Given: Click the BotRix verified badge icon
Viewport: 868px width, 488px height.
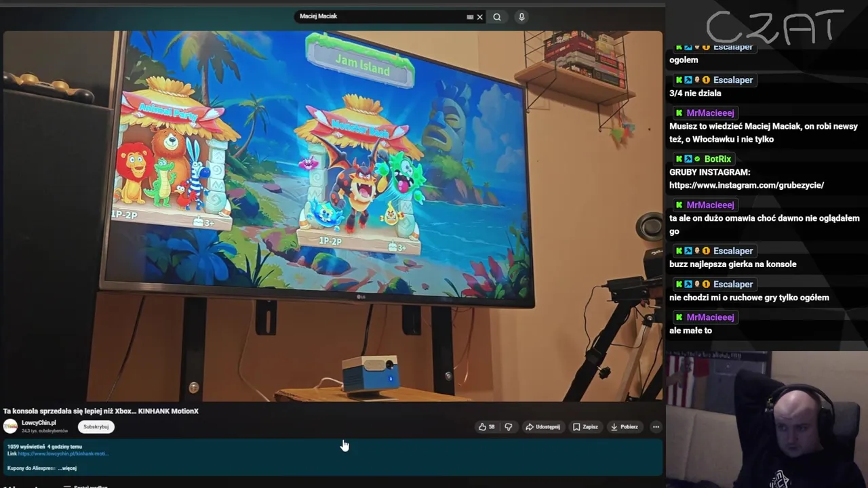Looking at the screenshot, I should click(697, 159).
